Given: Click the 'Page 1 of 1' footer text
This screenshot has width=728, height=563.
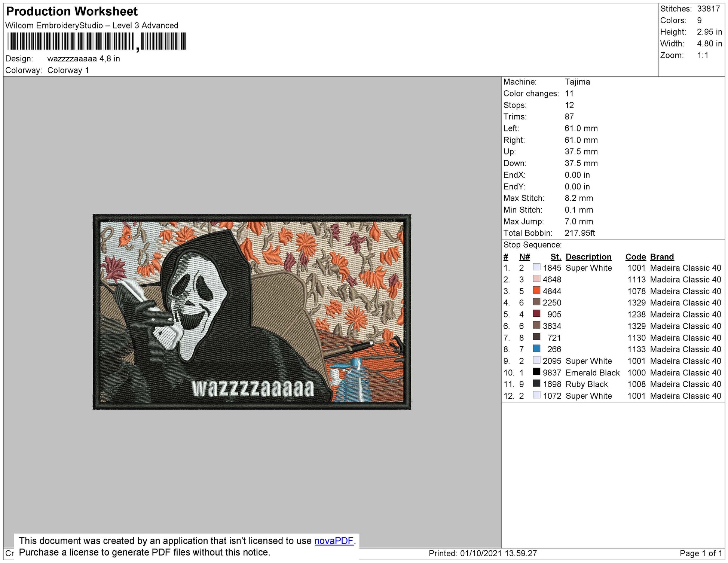Looking at the screenshot, I should (x=701, y=554).
